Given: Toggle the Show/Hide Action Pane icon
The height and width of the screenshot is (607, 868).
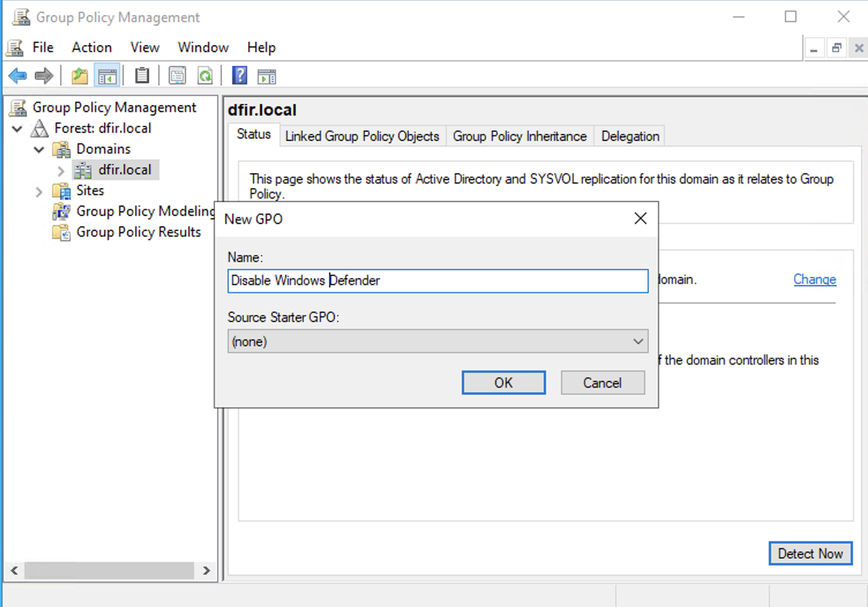Looking at the screenshot, I should click(267, 76).
